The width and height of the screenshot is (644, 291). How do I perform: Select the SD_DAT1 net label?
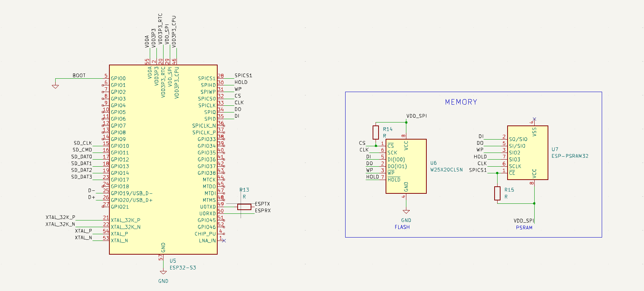(x=82, y=163)
